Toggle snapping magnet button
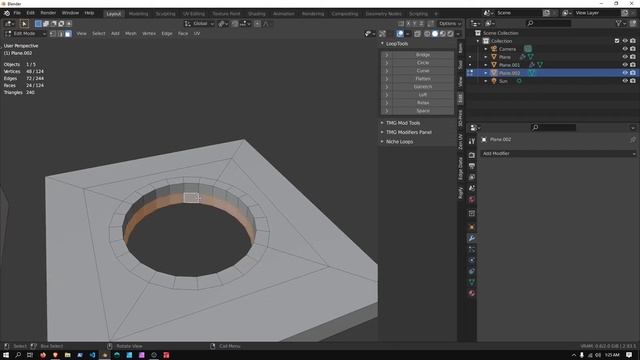This screenshot has height=360, width=640. point(235,24)
